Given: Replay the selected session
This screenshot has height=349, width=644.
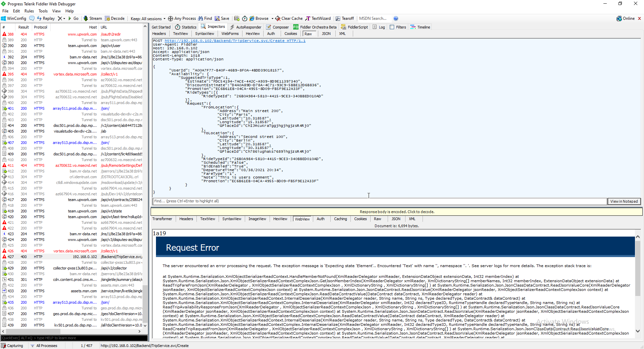Looking at the screenshot, I should [x=46, y=18].
